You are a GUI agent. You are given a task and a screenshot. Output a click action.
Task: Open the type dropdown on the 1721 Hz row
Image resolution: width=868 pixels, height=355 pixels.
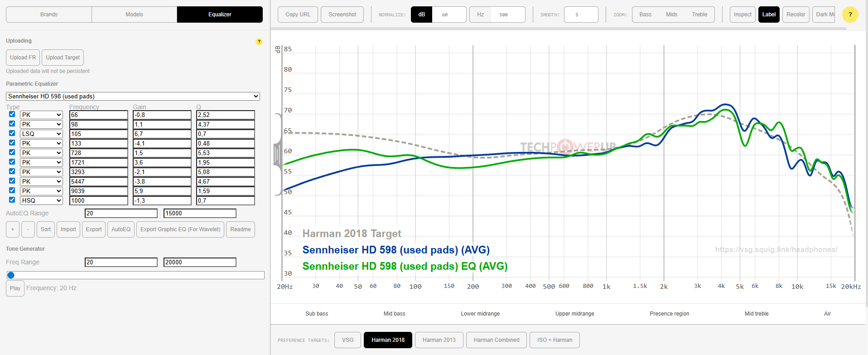[x=41, y=163]
